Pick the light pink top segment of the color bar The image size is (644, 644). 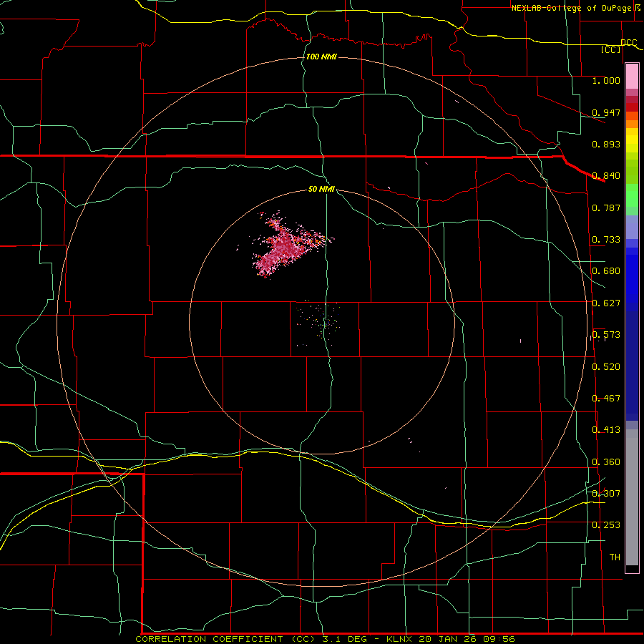(x=632, y=77)
